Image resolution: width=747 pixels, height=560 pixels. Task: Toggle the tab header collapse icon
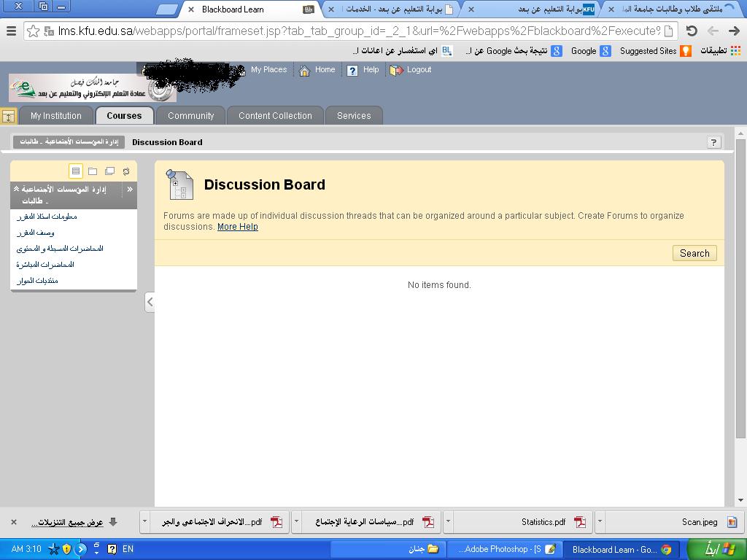tap(9, 116)
